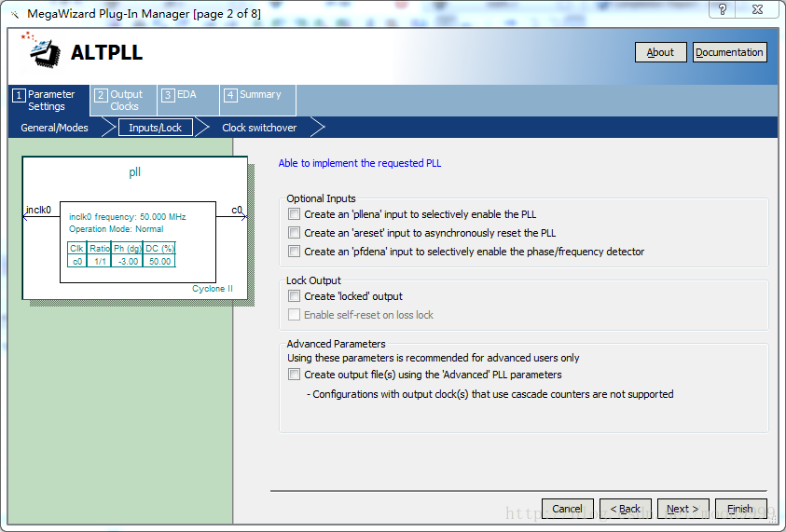
Task: Click the inclk0 input port label
Action: pyautogui.click(x=38, y=210)
